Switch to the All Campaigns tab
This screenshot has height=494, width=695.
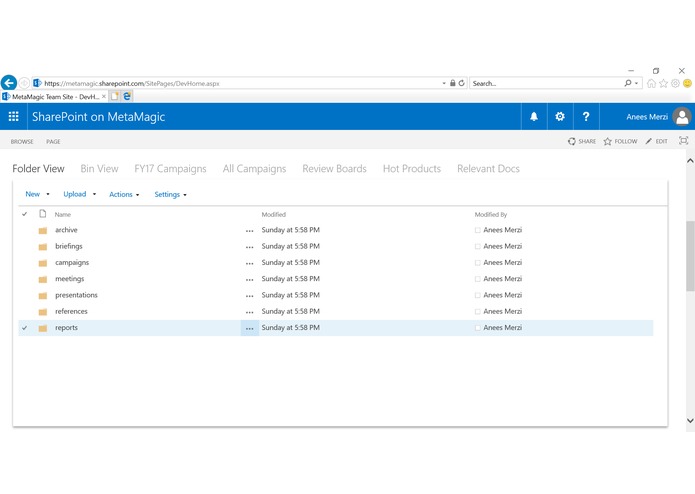pyautogui.click(x=254, y=169)
